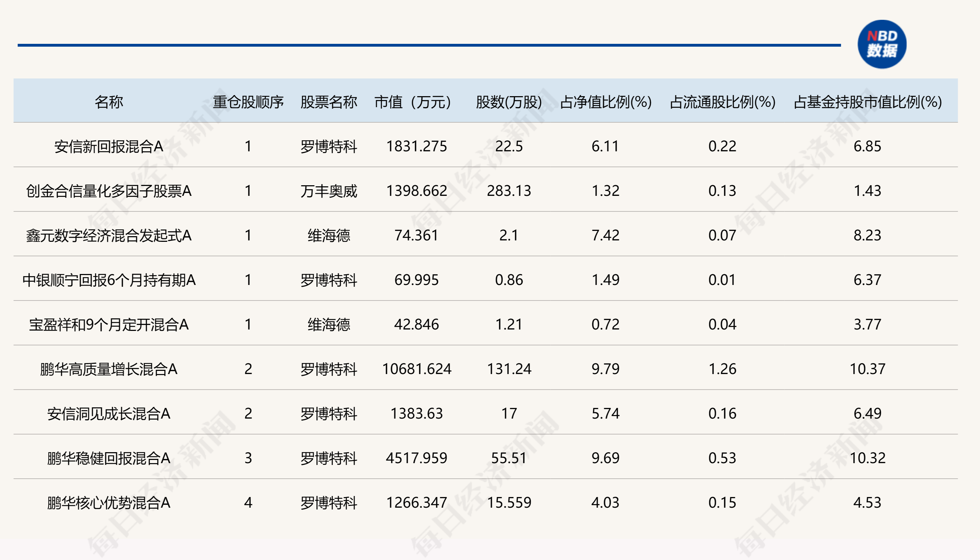Click holding value ratio 8.23
The image size is (980, 560).
867,235
